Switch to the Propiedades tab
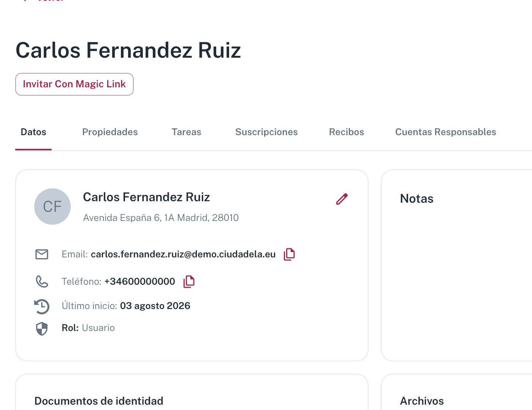The image size is (532, 410). pyautogui.click(x=110, y=132)
